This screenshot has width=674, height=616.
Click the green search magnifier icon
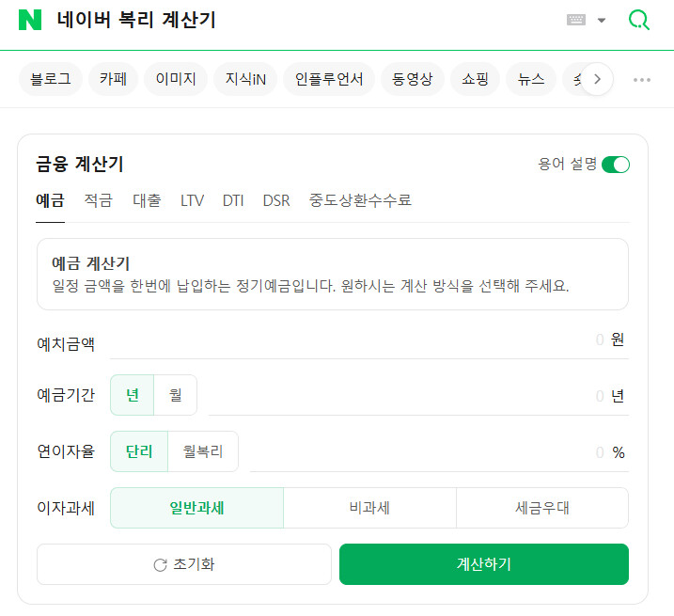[x=638, y=20]
